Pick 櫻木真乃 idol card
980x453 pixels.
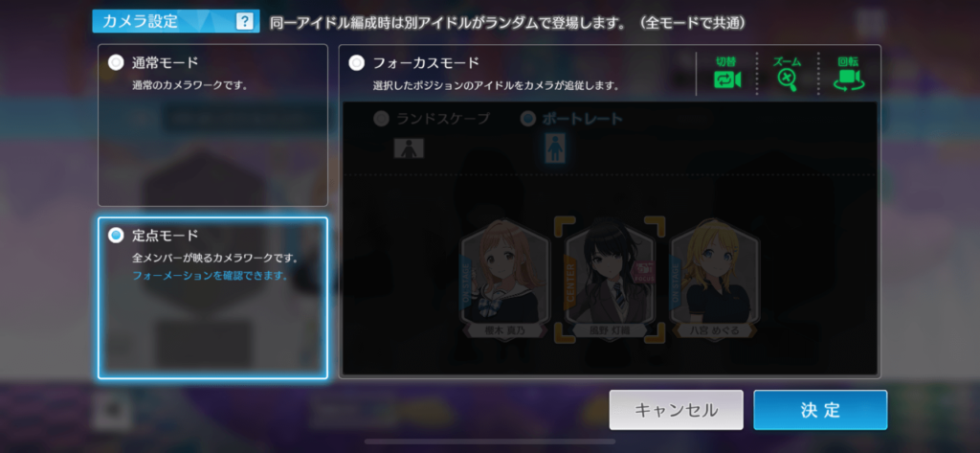[x=505, y=279]
